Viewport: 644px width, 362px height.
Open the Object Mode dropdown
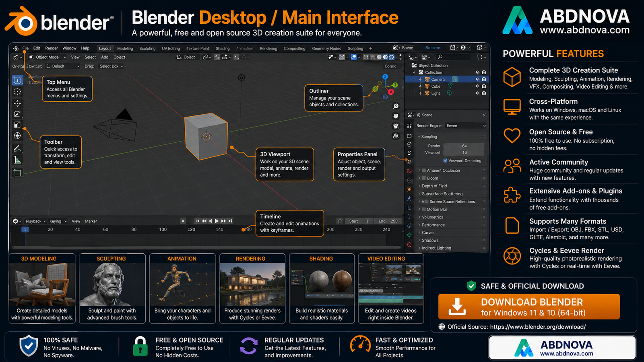(x=47, y=57)
